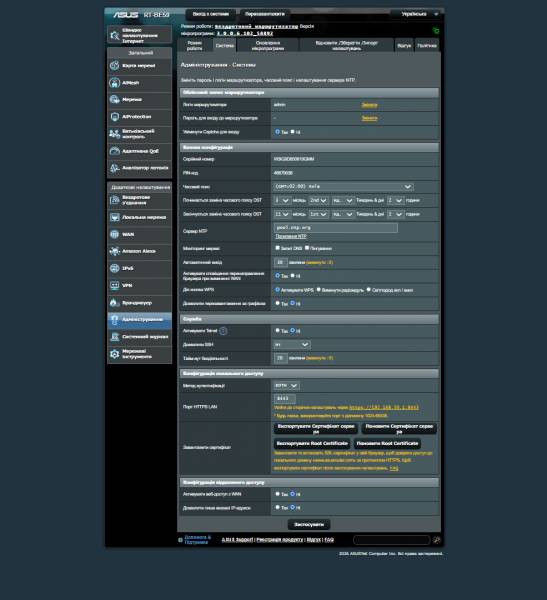Tick the DNS query network monitoring checkbox
The width and height of the screenshot is (547, 600).
pyautogui.click(x=278, y=248)
